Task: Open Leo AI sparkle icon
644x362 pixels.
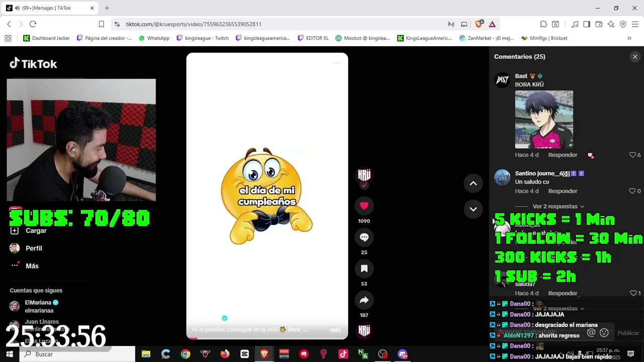Action: 611,24
